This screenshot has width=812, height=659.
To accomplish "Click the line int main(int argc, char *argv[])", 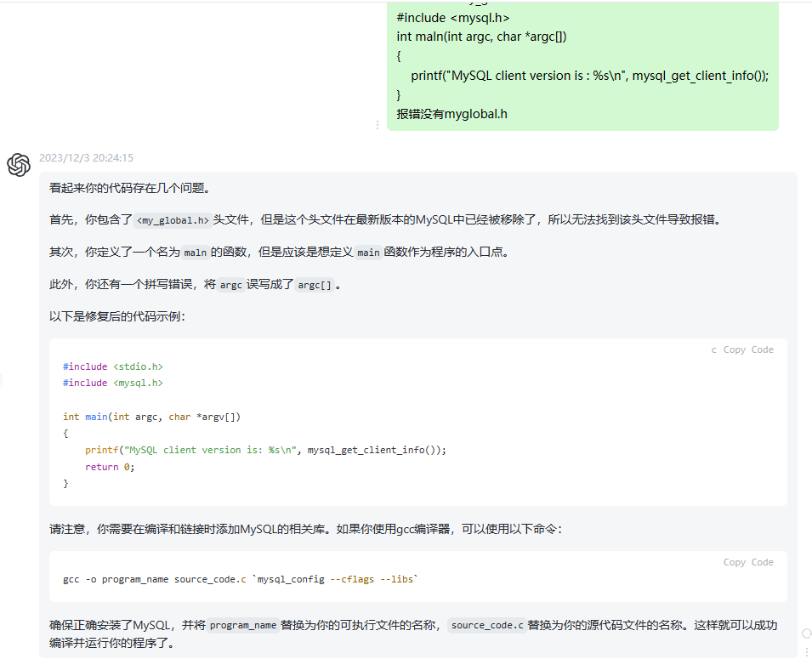I will [x=151, y=417].
